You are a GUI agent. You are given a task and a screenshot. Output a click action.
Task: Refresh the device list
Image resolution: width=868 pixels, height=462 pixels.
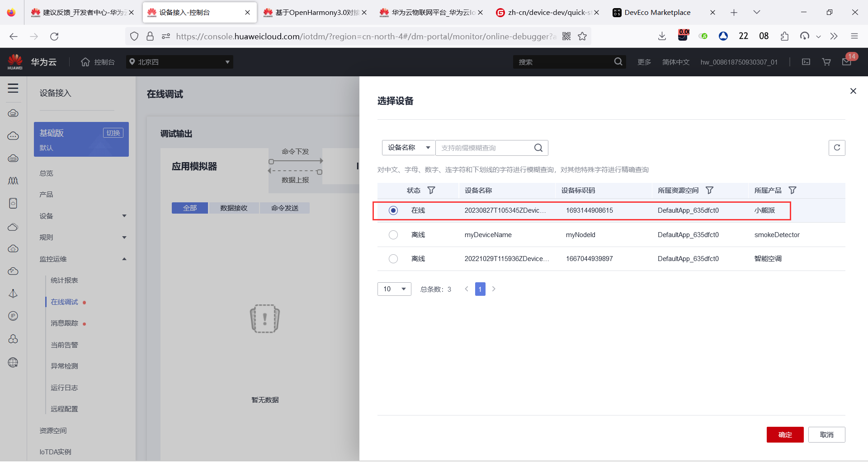point(837,148)
